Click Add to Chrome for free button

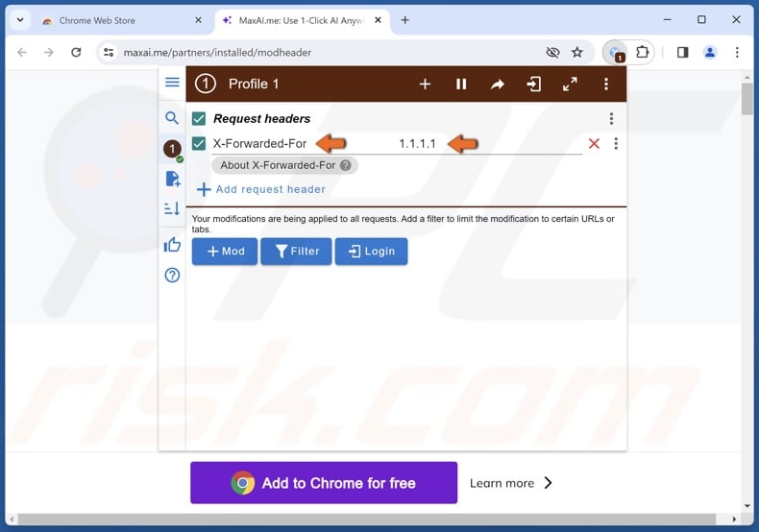pyautogui.click(x=324, y=483)
